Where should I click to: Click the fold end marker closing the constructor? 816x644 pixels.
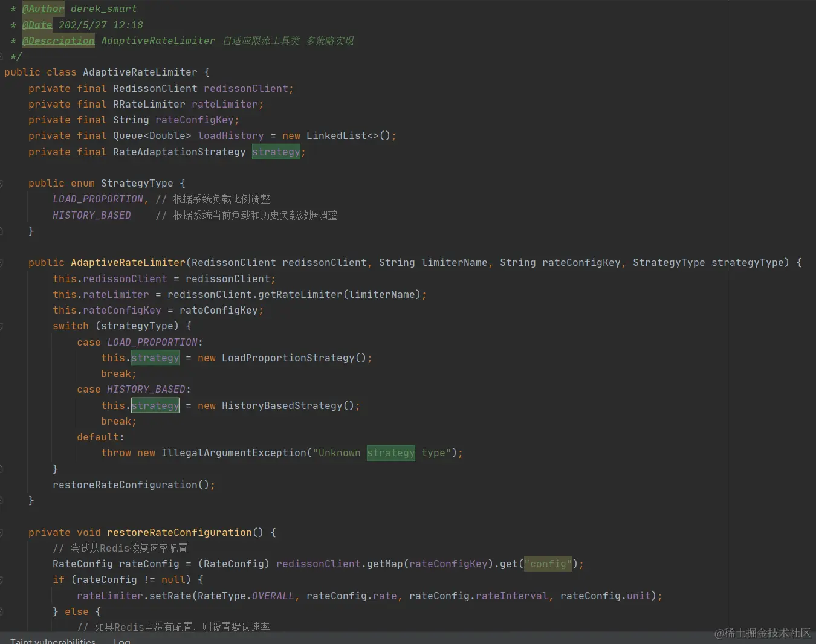pyautogui.click(x=1, y=501)
